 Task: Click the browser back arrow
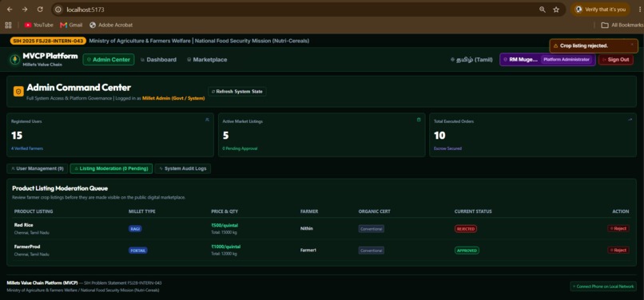click(x=10, y=10)
